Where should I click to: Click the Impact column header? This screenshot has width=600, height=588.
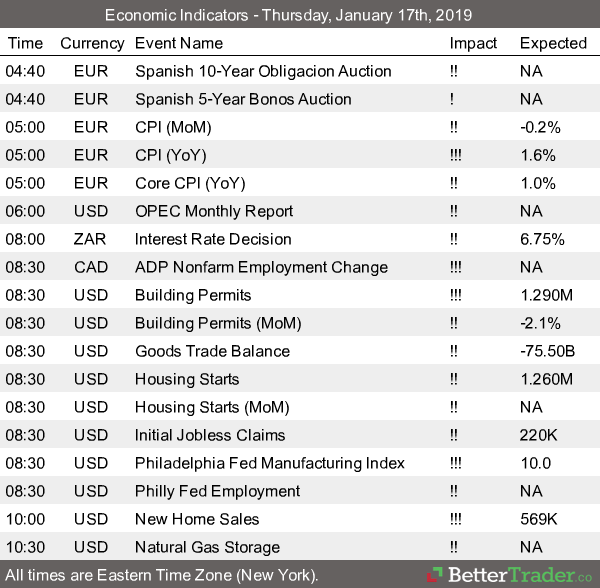coord(473,43)
